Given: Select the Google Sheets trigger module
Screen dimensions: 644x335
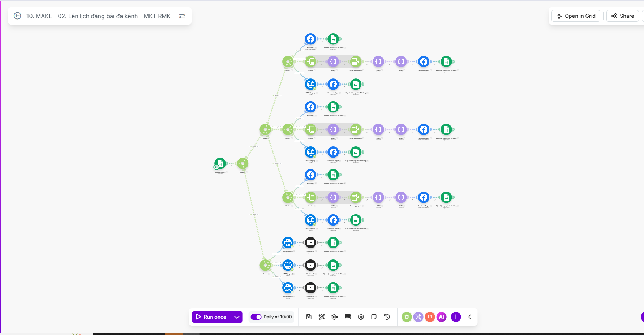Looking at the screenshot, I should click(x=220, y=163).
